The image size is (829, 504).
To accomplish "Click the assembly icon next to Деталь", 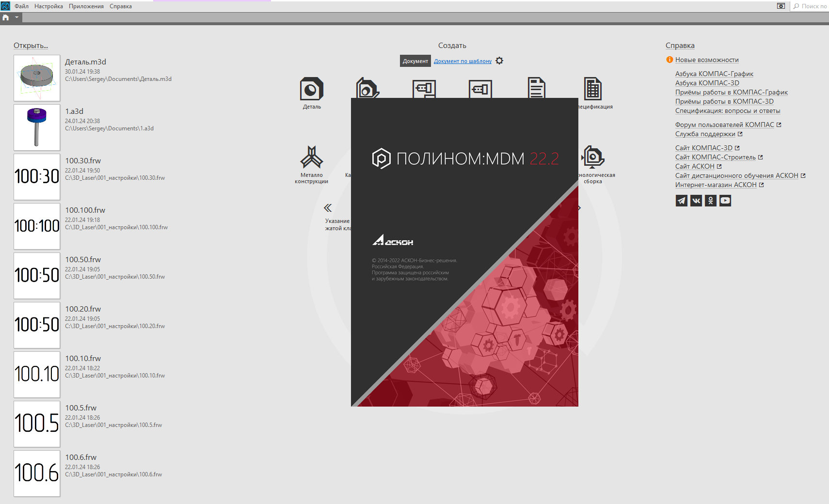I will [367, 88].
